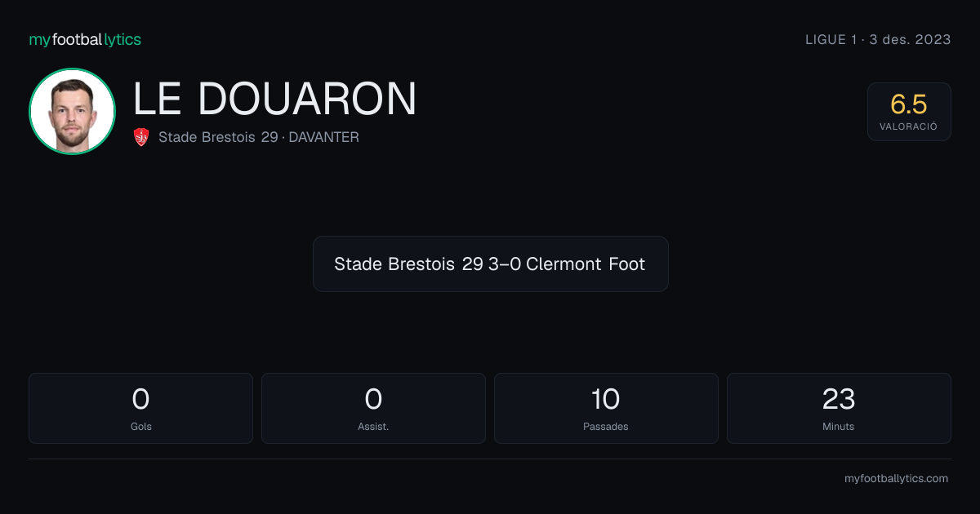This screenshot has width=980, height=514.
Task: Click the Stade Brestois club crest icon
Action: 141,137
